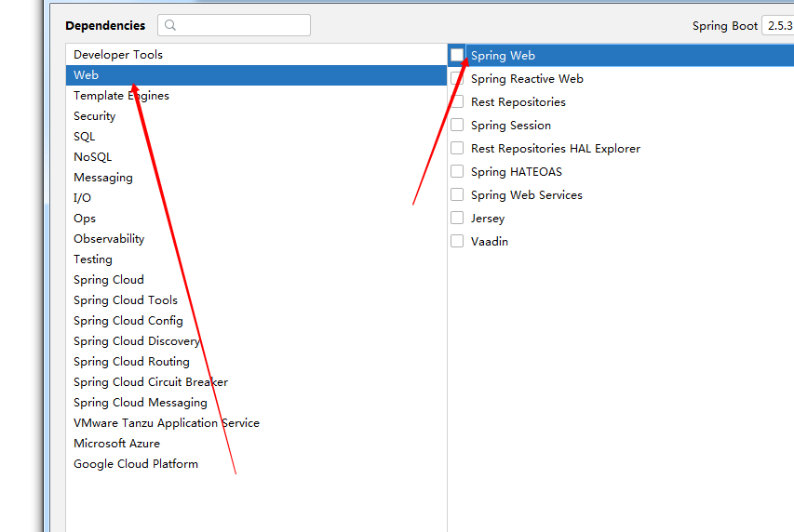Select the Spring Cloud Routing category

point(256,362)
